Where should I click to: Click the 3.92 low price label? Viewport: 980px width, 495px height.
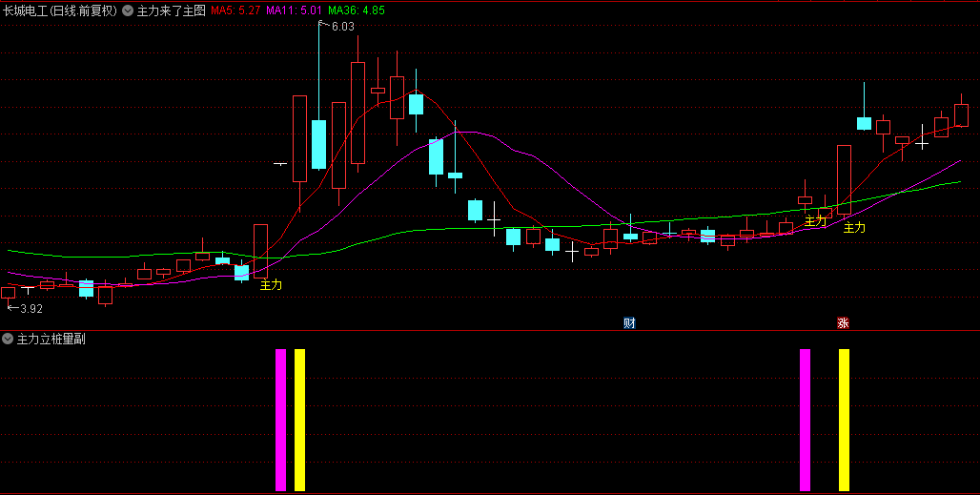tap(31, 308)
